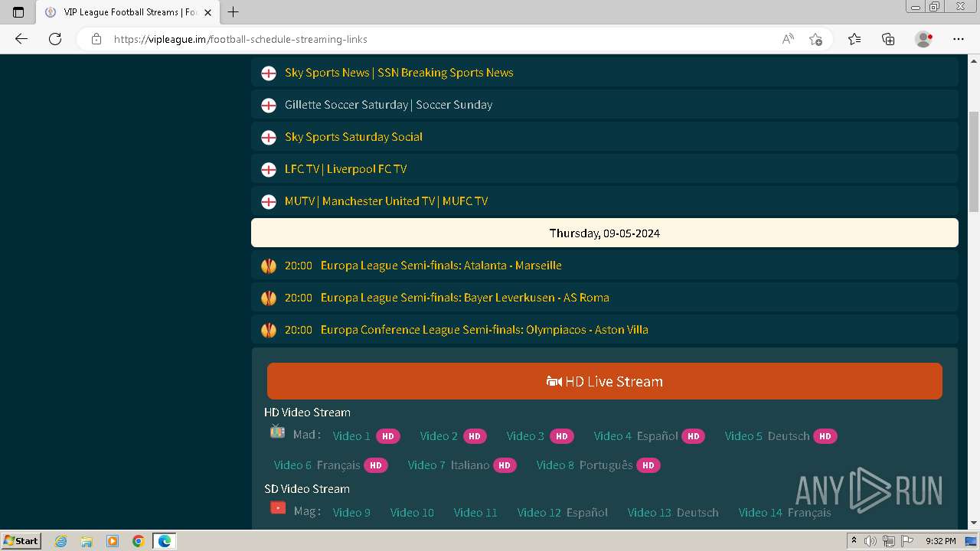
Task: Click the Read aloud icon
Action: tap(788, 39)
